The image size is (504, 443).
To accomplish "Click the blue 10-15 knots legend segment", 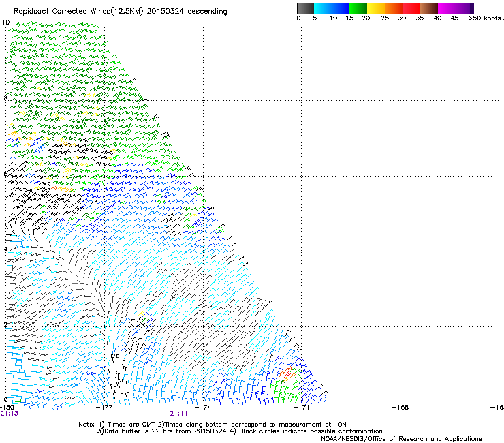I will pyautogui.click(x=341, y=8).
